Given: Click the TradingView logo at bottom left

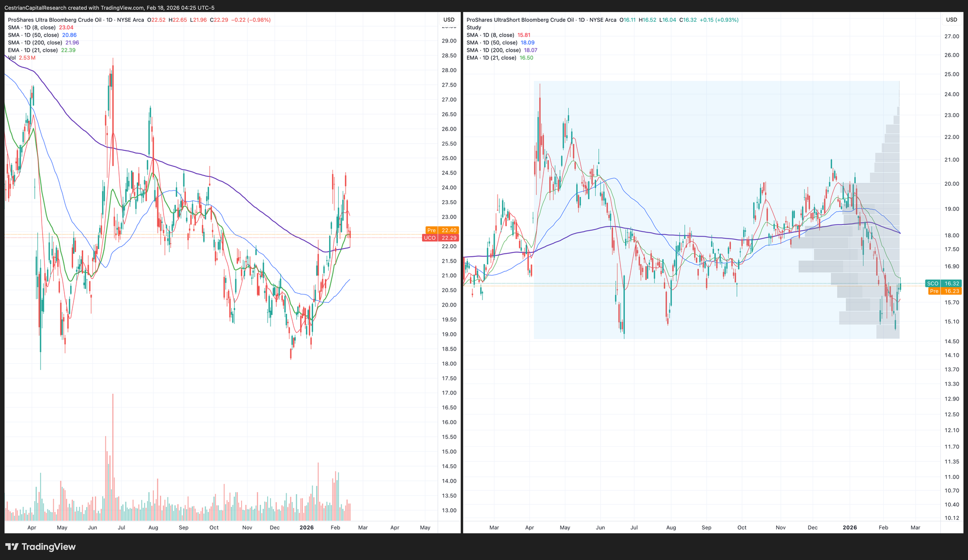Looking at the screenshot, I should tap(41, 547).
